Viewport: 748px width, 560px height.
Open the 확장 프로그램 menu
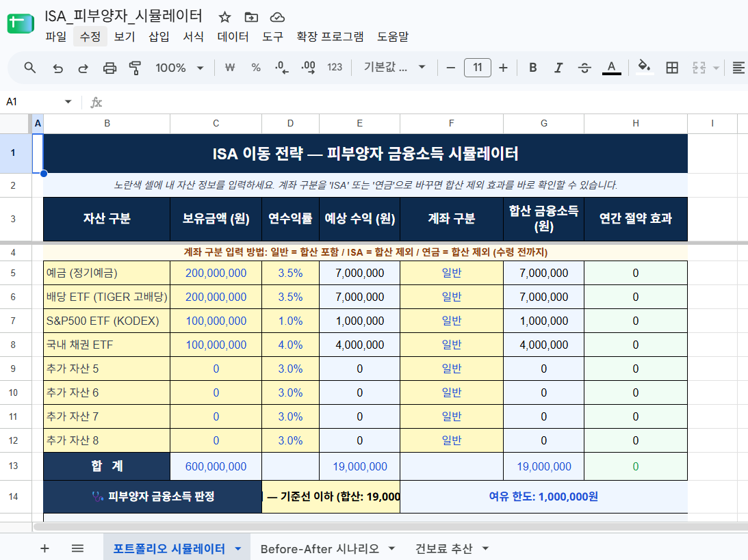[330, 37]
